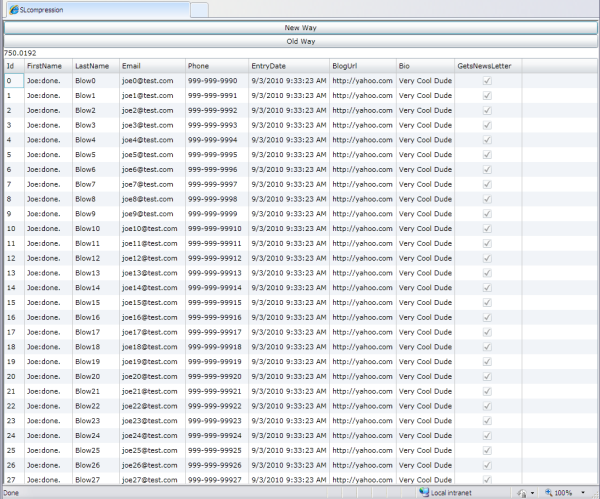
Task: Select the 999-999-9994 phone cell
Action: (x=217, y=140)
